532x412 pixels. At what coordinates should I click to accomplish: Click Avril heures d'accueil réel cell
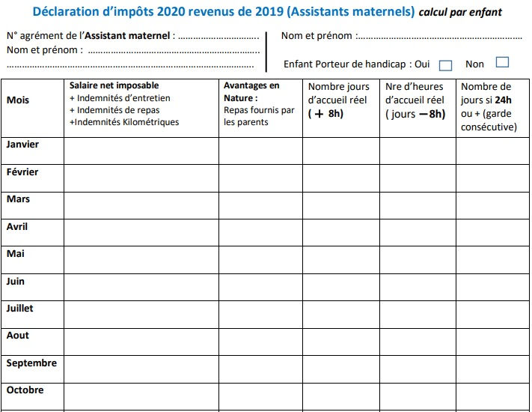click(418, 233)
